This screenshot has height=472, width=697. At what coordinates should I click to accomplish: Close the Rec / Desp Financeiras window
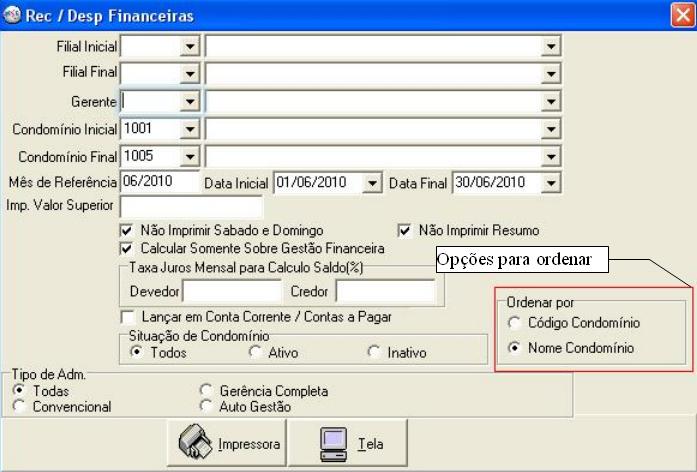click(x=682, y=16)
